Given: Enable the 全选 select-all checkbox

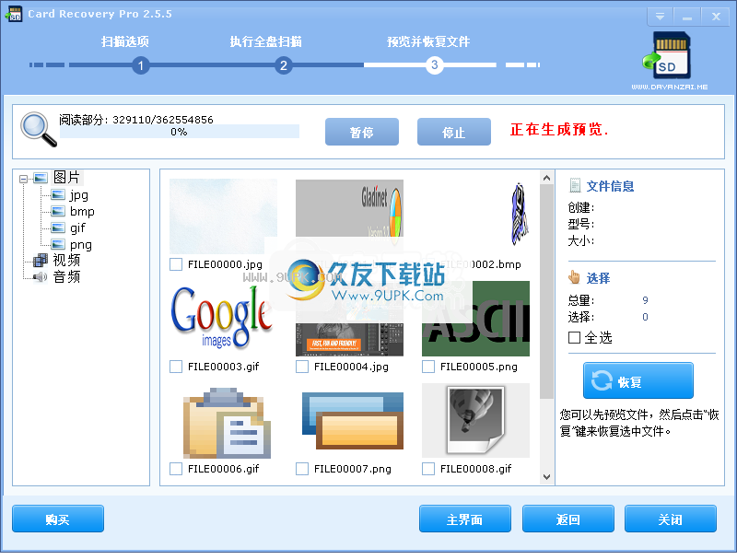Looking at the screenshot, I should pos(574,337).
